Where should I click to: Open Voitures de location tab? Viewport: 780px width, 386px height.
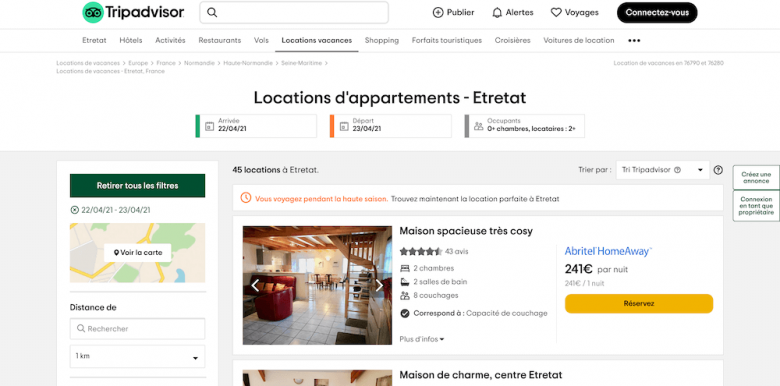tap(579, 40)
